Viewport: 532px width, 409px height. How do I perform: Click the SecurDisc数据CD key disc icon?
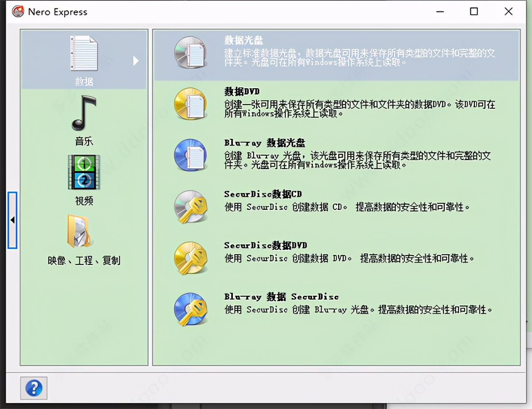pos(190,206)
